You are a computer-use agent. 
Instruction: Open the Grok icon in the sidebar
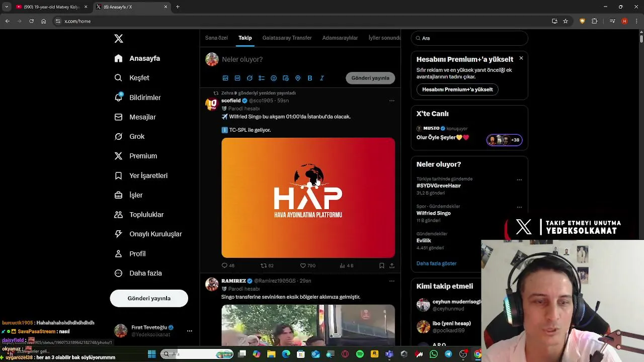(x=118, y=136)
